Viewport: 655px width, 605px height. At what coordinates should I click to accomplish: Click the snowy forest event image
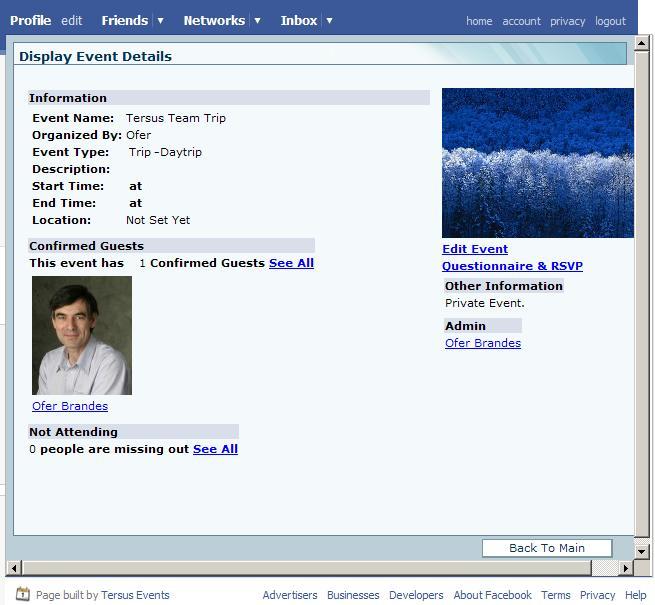click(x=537, y=163)
